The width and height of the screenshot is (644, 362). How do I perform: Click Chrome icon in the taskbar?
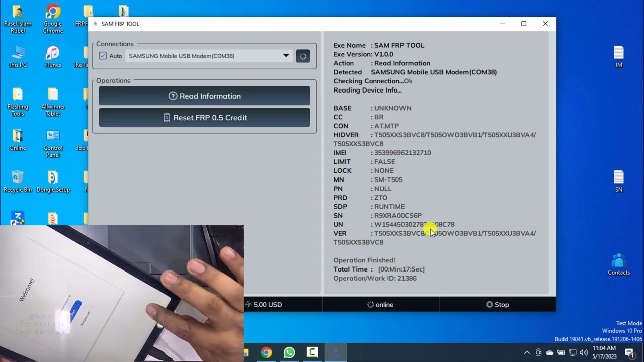coord(266,352)
